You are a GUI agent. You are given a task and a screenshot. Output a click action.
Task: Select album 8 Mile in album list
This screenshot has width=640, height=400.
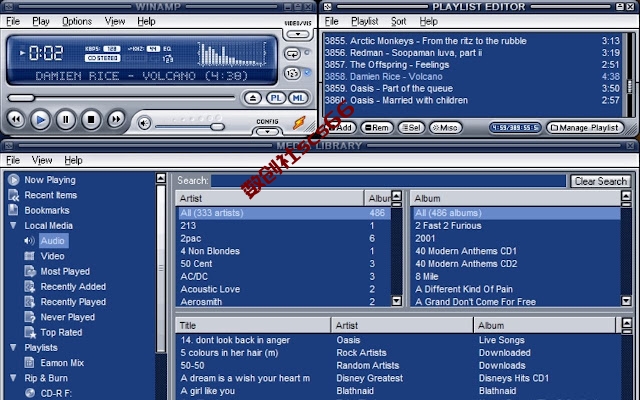point(516,277)
